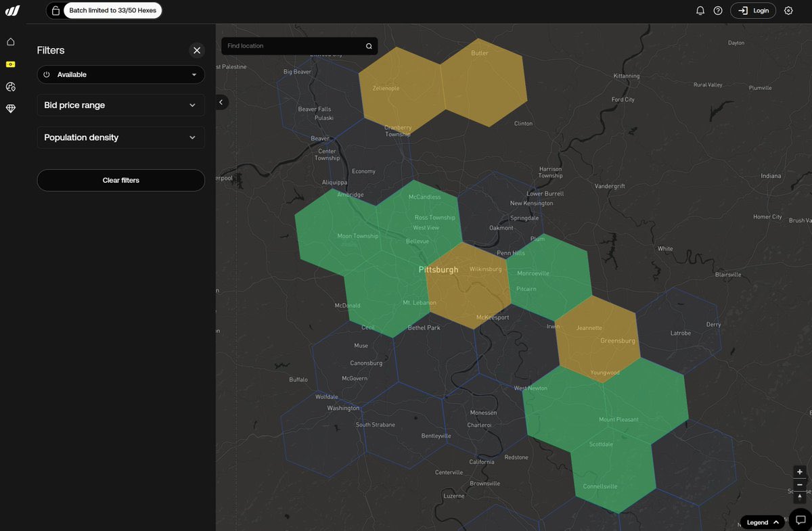Select the yellow Zelienople hexagon
812x531 pixels.
click(x=401, y=91)
